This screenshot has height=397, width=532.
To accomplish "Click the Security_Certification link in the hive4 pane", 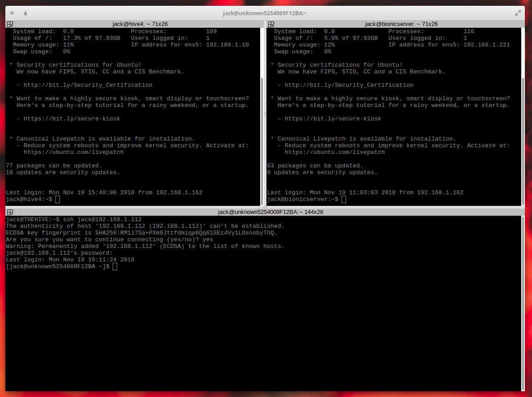I will coord(88,85).
